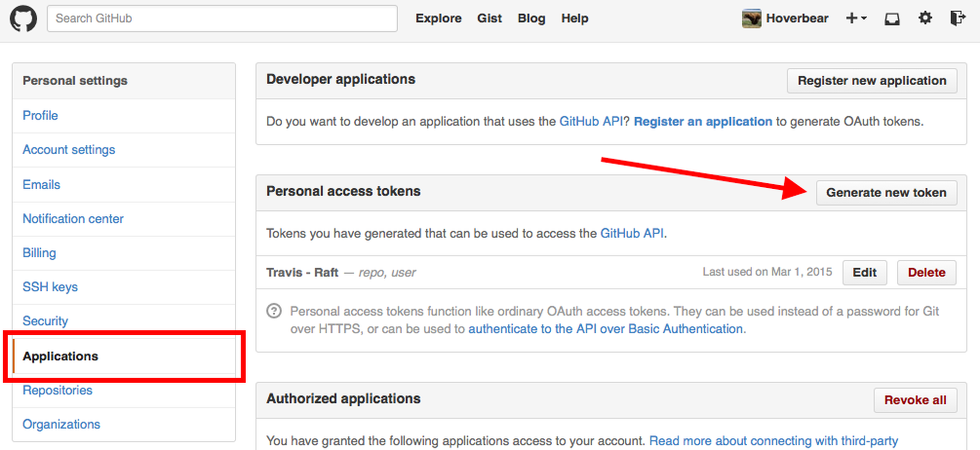The image size is (980, 450).
Task: Delete the Travis - Raft token
Action: pos(926,272)
